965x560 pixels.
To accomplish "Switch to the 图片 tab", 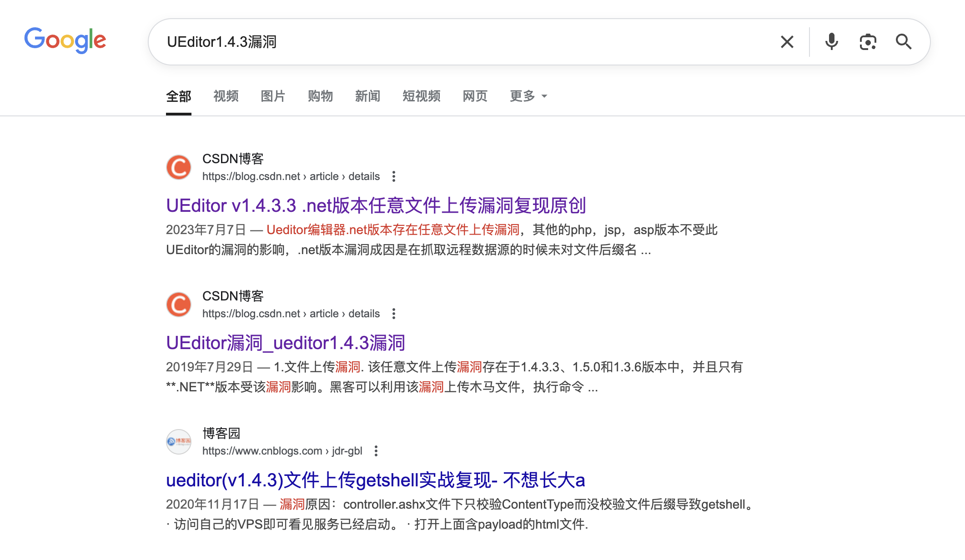I will 273,96.
